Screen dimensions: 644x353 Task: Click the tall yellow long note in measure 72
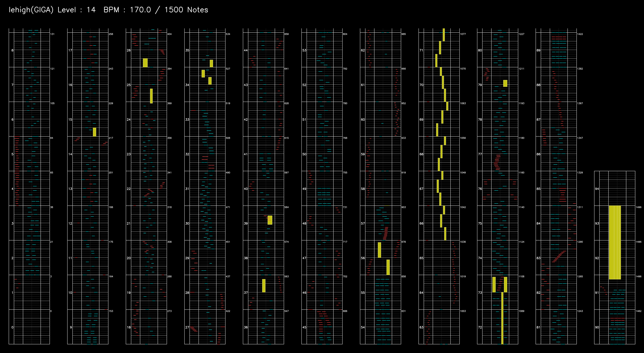pyautogui.click(x=502, y=318)
